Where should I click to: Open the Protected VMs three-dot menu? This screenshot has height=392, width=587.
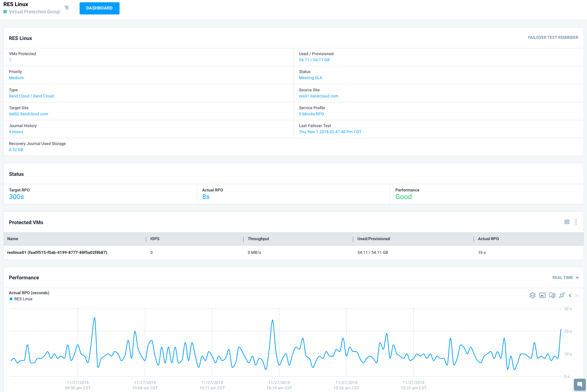[x=576, y=222]
